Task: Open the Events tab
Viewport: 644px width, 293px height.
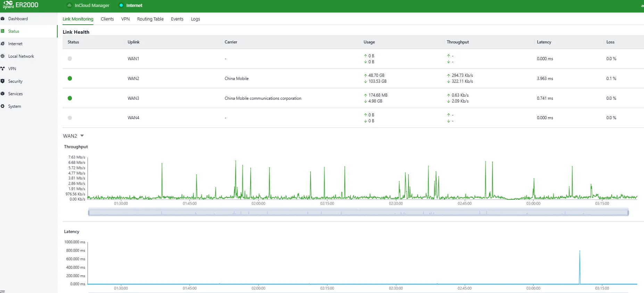Action: coord(177,19)
